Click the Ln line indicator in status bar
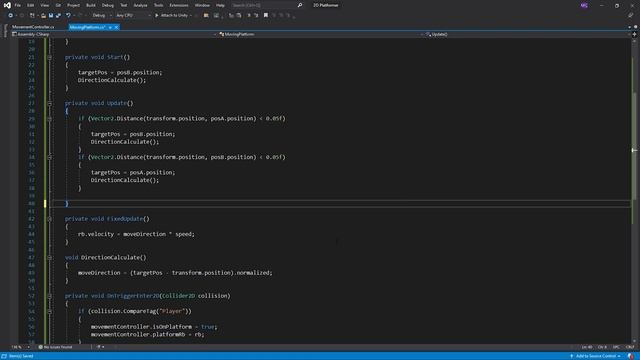This screenshot has height=360, width=640. (587, 347)
